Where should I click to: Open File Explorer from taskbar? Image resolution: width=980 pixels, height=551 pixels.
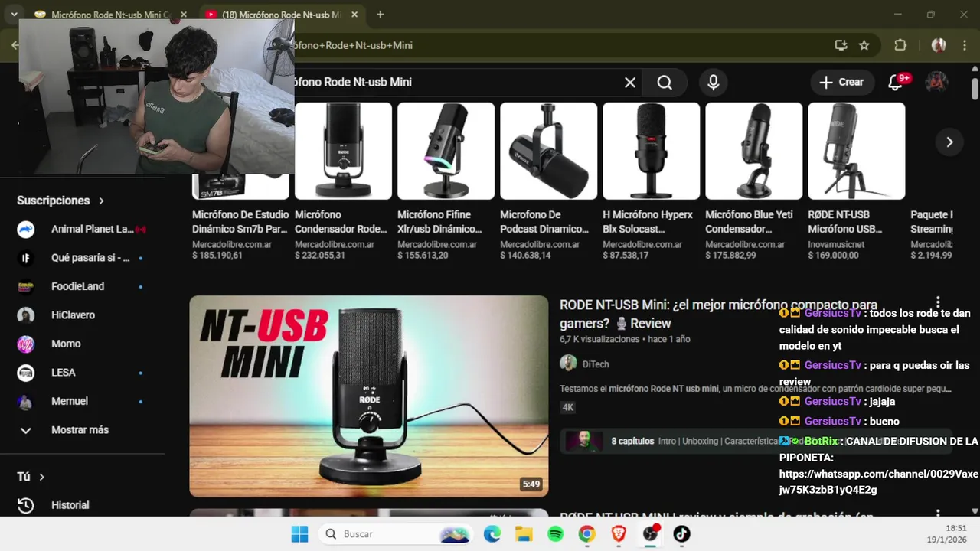coord(524,534)
